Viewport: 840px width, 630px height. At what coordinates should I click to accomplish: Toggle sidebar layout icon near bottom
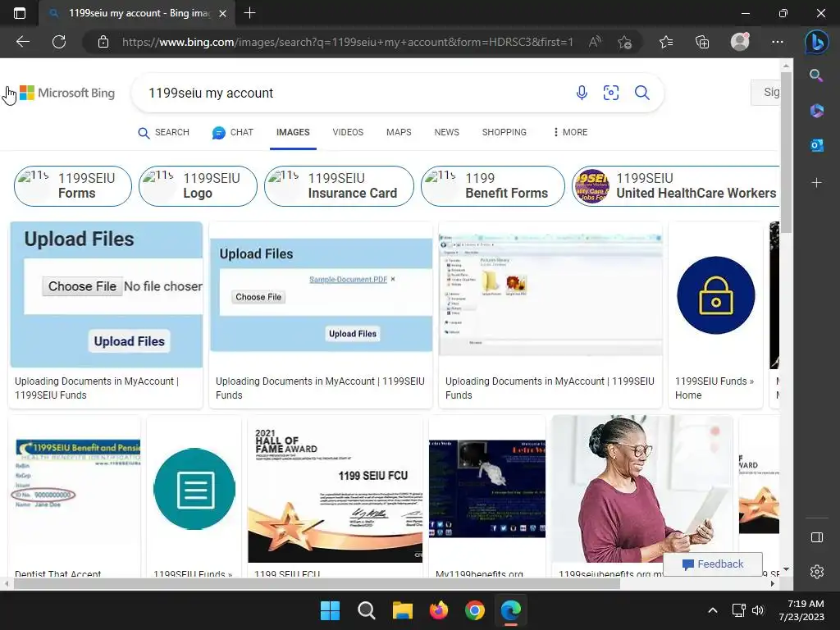pyautogui.click(x=817, y=537)
